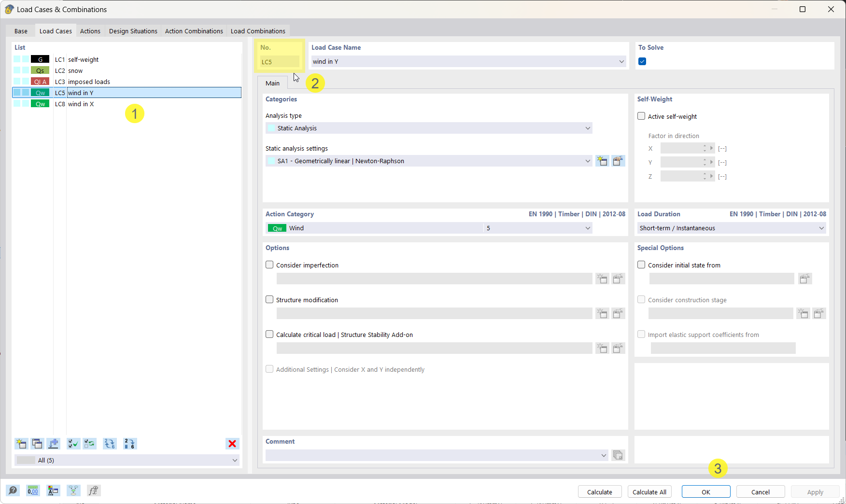Open the units and decimal places settings
Image resolution: width=846 pixels, height=504 pixels.
pyautogui.click(x=33, y=490)
